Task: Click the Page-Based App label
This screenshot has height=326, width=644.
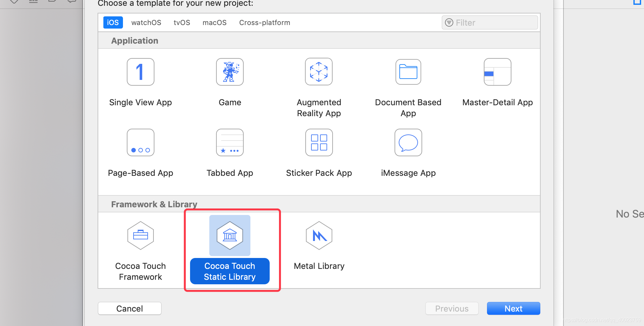Action: (141, 173)
